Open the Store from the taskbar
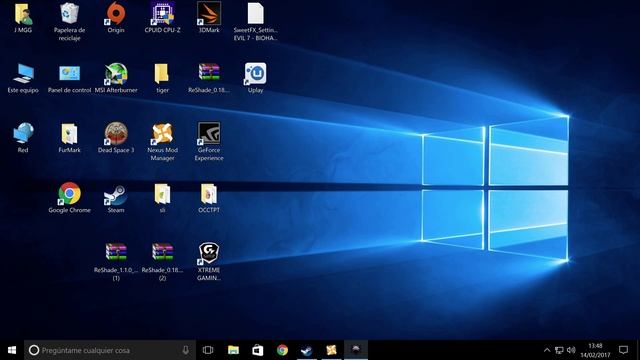The image size is (640, 360). tap(258, 350)
